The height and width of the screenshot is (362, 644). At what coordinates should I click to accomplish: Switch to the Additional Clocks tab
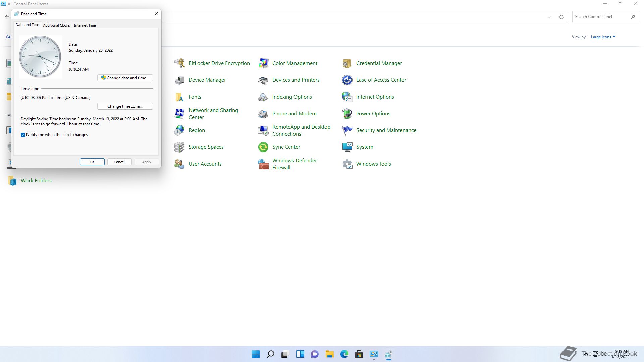click(x=56, y=25)
